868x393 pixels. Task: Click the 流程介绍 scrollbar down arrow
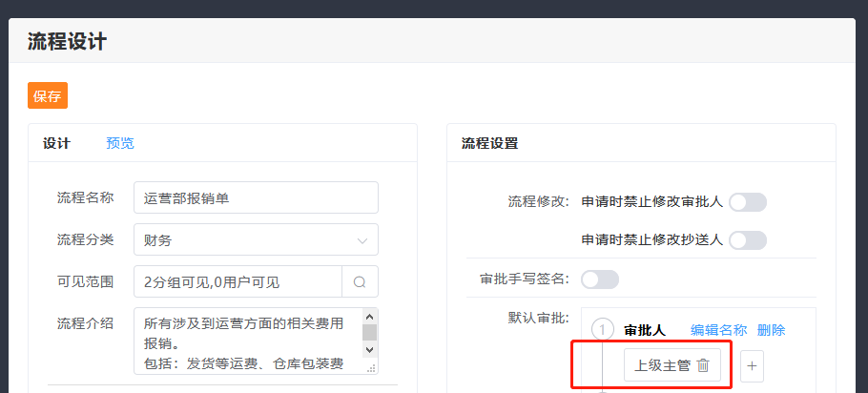click(x=369, y=352)
